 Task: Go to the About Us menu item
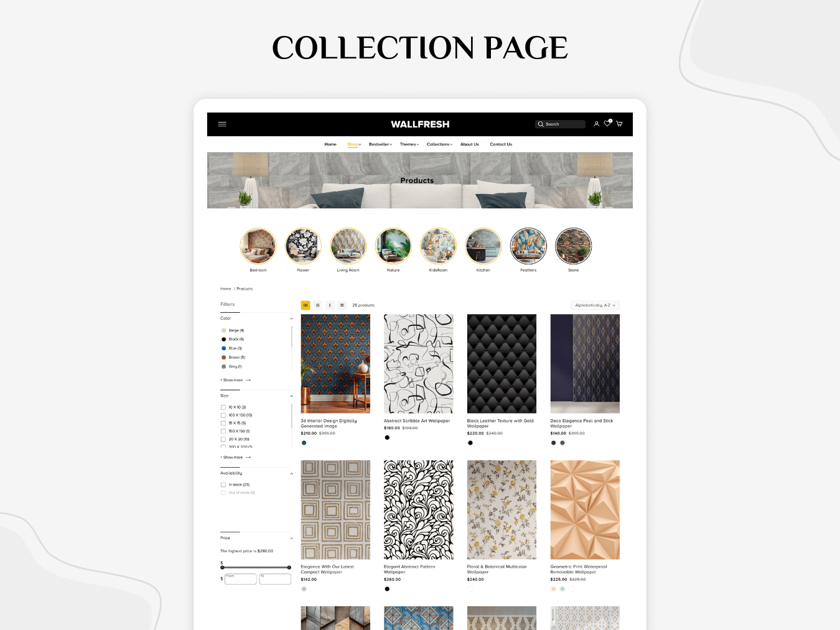tap(470, 144)
